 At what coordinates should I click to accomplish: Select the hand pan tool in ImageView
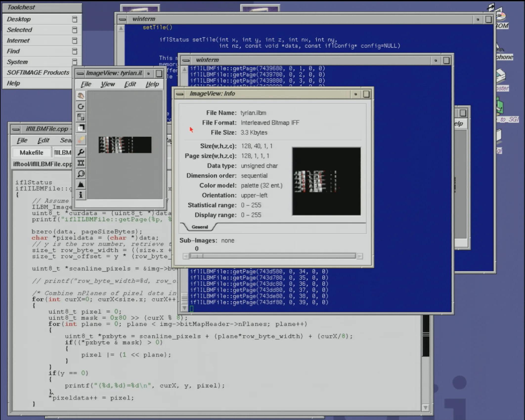click(81, 96)
